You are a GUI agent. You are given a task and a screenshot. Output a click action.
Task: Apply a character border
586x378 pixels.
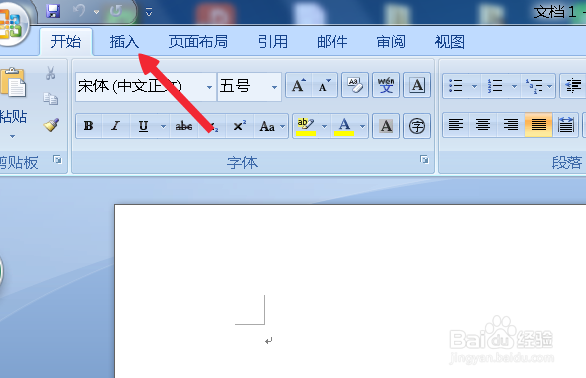tap(417, 86)
